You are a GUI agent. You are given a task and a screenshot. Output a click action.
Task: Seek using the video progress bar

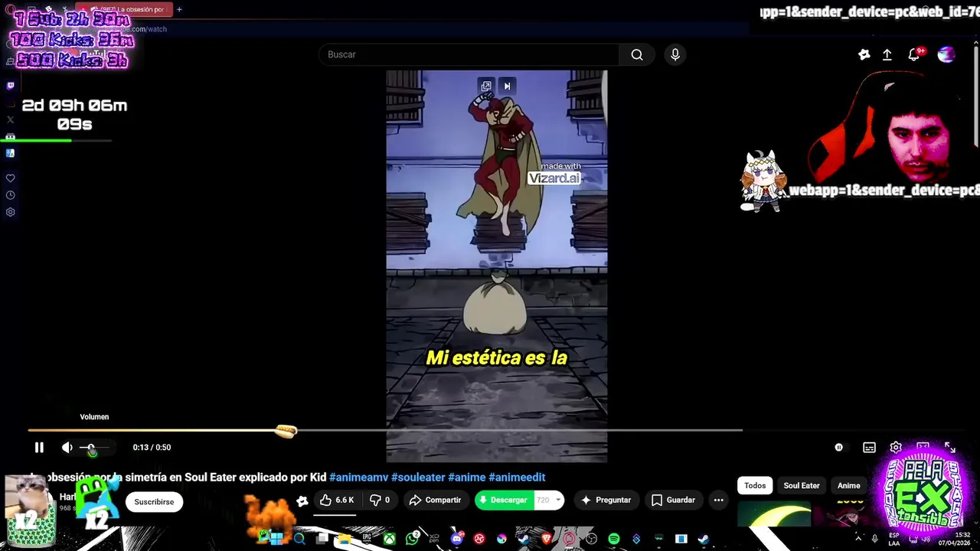pos(385,430)
